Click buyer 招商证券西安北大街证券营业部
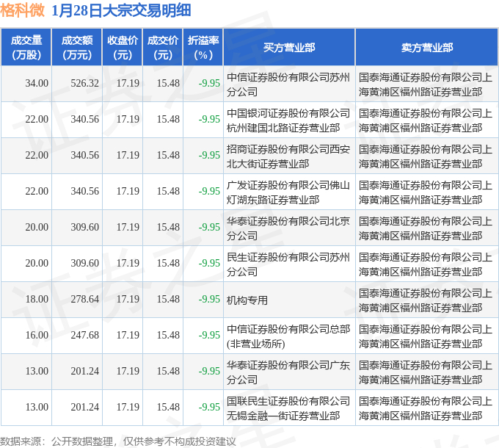 (x=288, y=156)
